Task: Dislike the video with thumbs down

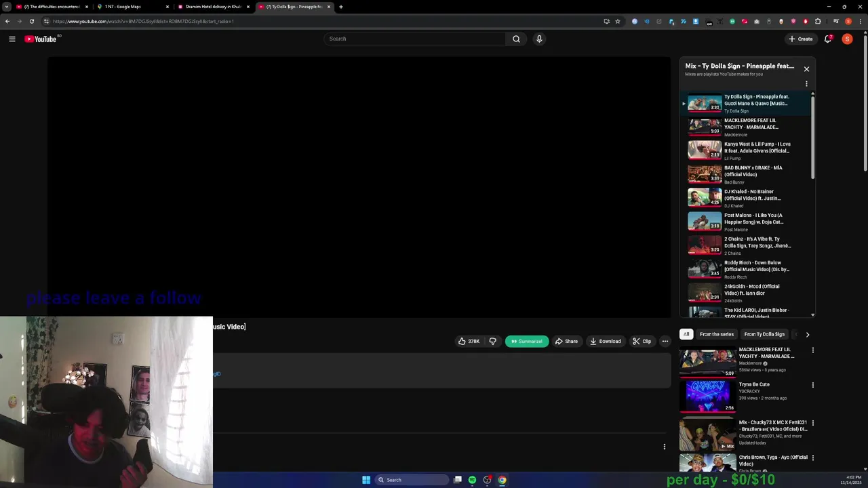Action: point(493,341)
